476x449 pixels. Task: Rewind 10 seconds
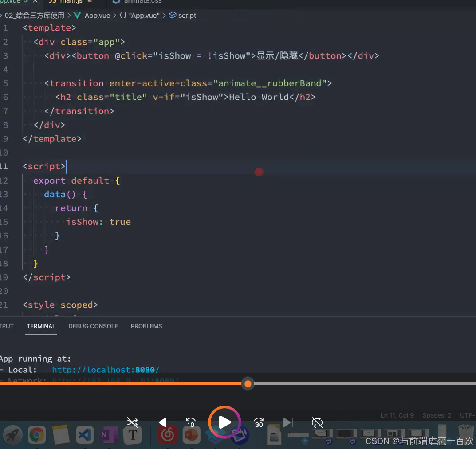click(x=191, y=422)
